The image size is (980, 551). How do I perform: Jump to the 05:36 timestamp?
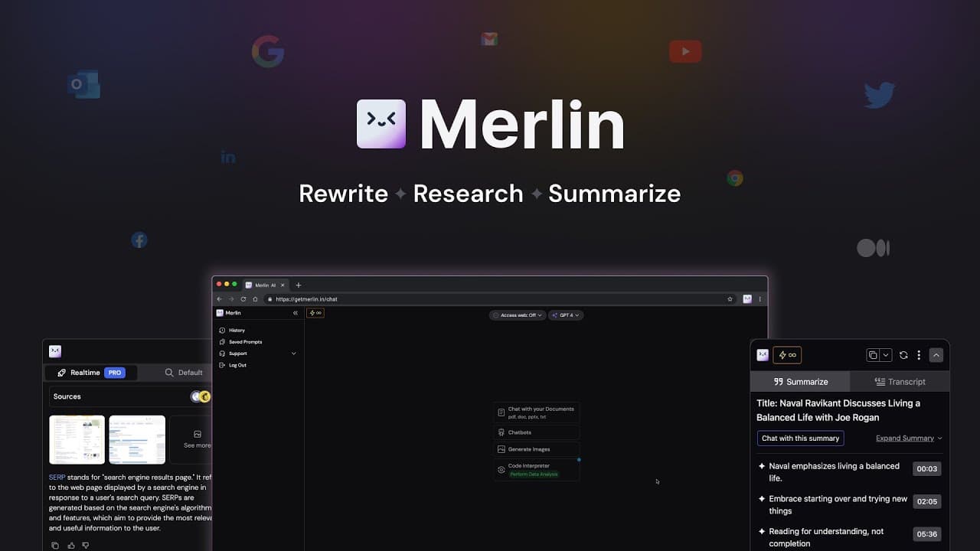pyautogui.click(x=926, y=534)
